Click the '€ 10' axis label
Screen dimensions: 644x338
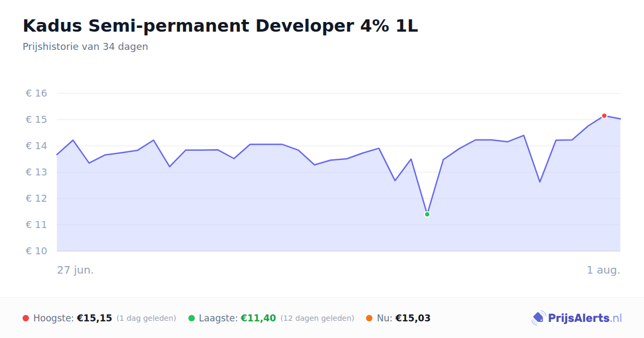click(36, 251)
